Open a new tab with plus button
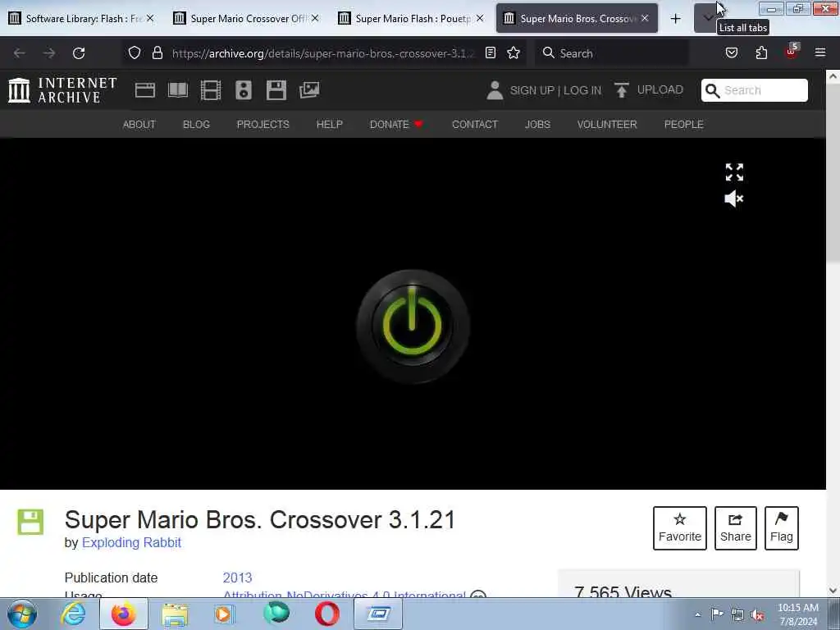The height and width of the screenshot is (630, 840). pos(676,19)
